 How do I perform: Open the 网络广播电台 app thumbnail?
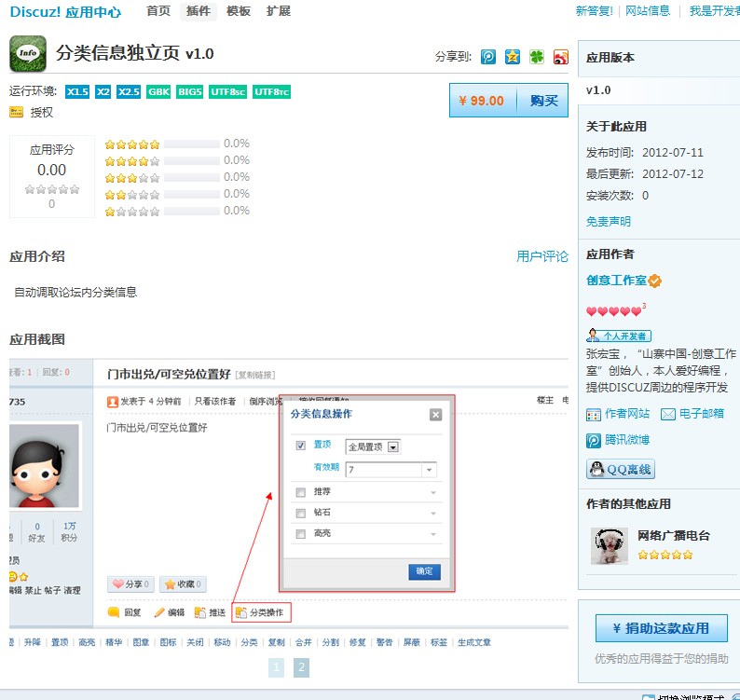pyautogui.click(x=610, y=545)
